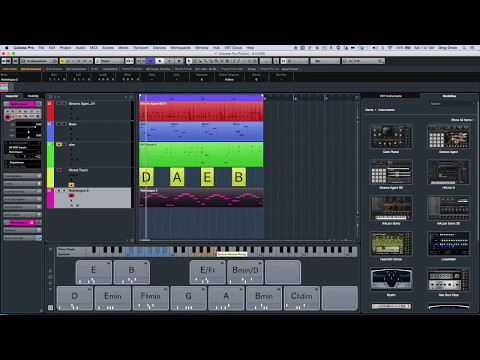Viewport: 480px width, 360px height.
Task: Expand the Retrologue 2 inspector section
Action: tap(22, 222)
